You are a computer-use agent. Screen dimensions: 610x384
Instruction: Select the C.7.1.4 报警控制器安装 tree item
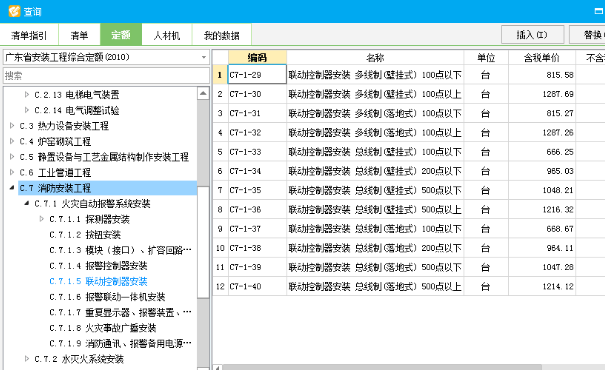[98, 266]
